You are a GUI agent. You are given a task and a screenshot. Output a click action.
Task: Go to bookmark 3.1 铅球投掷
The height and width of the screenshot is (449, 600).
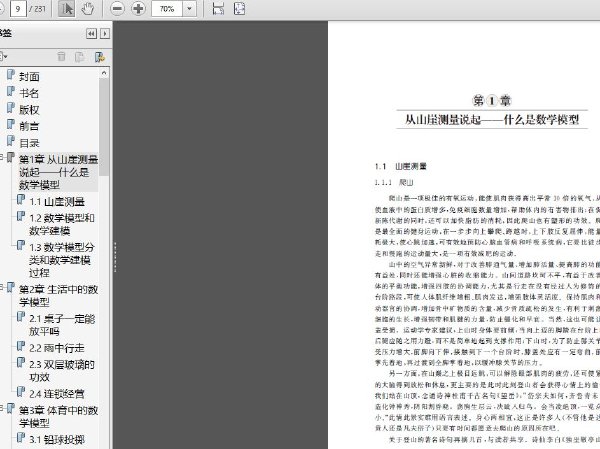57,439
